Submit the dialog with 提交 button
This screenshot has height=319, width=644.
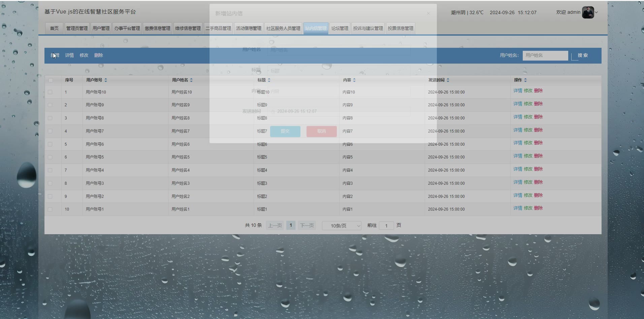(x=285, y=131)
